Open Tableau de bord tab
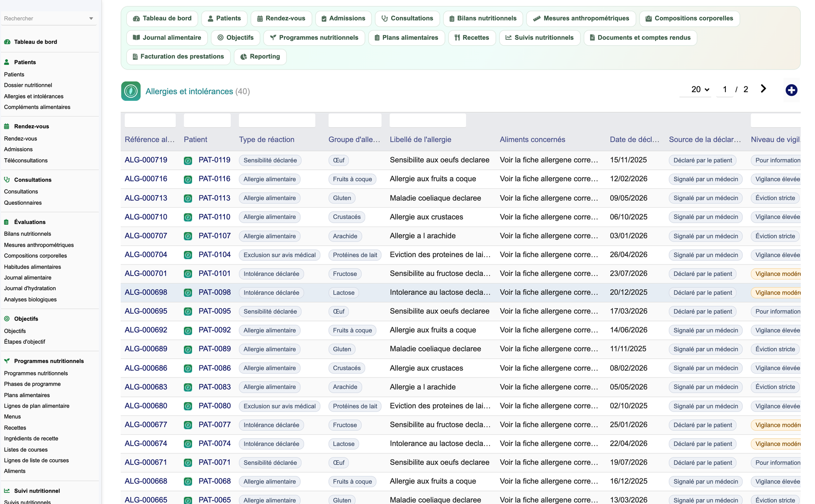This screenshot has height=504, width=815. click(162, 18)
